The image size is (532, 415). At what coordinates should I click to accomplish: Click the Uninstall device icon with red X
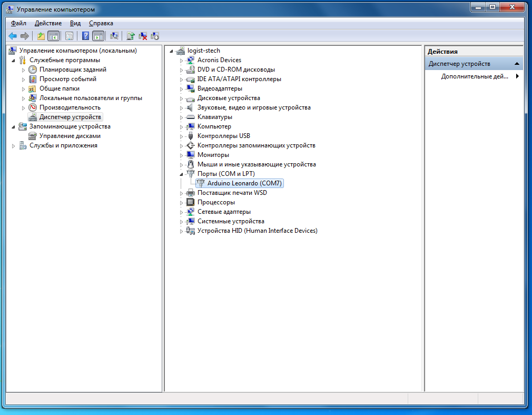(142, 36)
